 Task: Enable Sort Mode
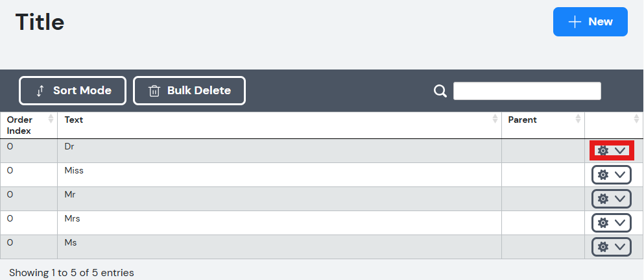73,90
